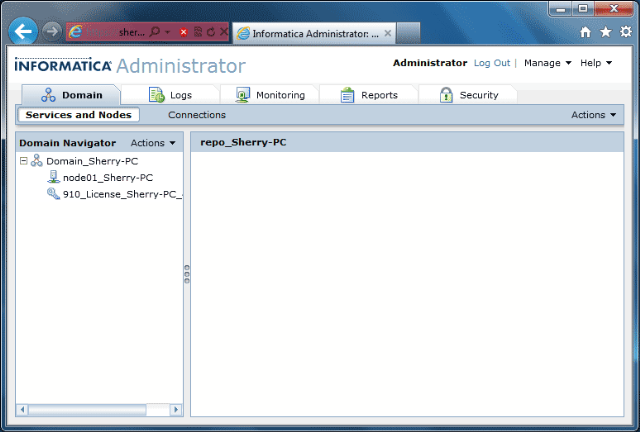Screen dimensions: 640x432
Task: Switch to the Security tab
Action: pos(468,95)
